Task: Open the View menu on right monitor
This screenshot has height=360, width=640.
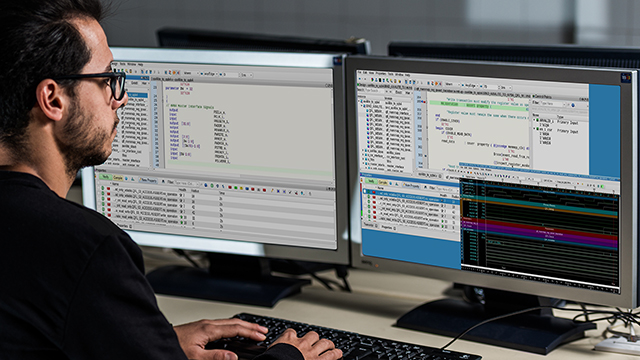Action: pyautogui.click(x=371, y=73)
